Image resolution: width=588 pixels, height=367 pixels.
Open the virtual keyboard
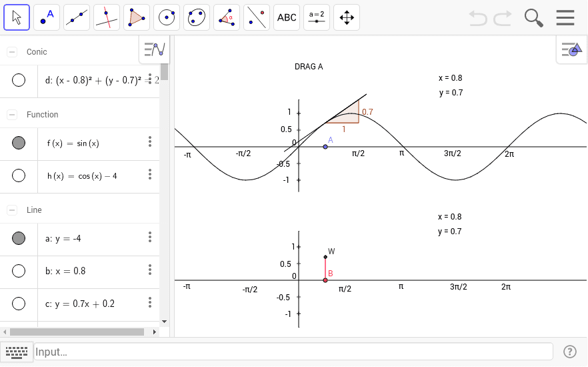click(17, 352)
